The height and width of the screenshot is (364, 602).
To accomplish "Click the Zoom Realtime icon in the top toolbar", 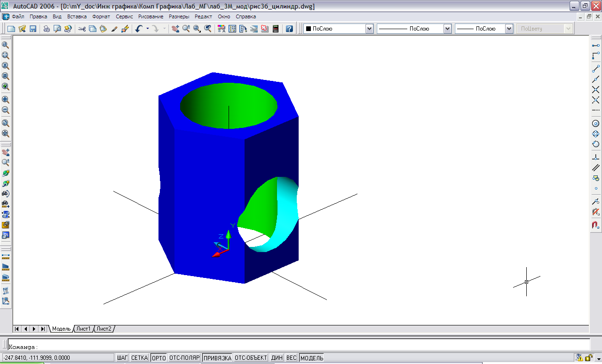I will pyautogui.click(x=186, y=29).
